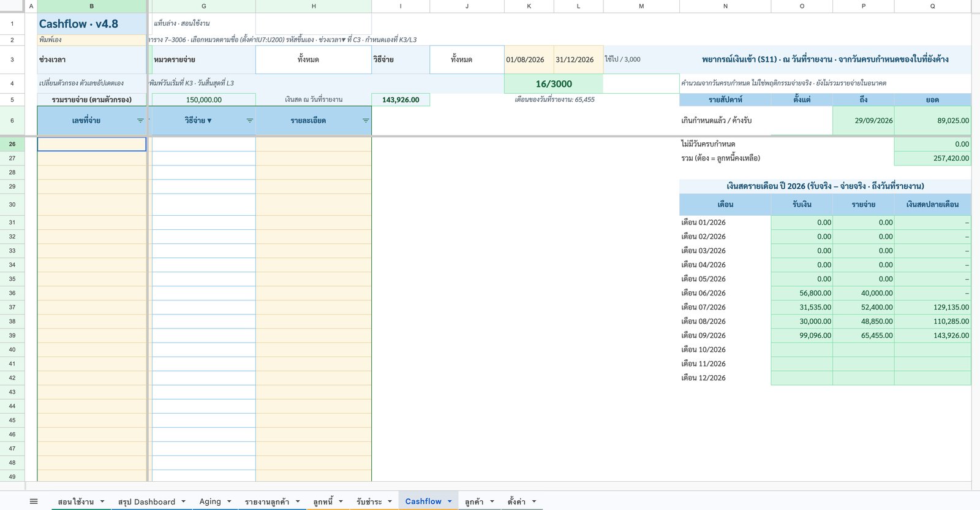This screenshot has width=980, height=510.
Task: Select income value 99,096.00 for September
Action: tap(802, 335)
